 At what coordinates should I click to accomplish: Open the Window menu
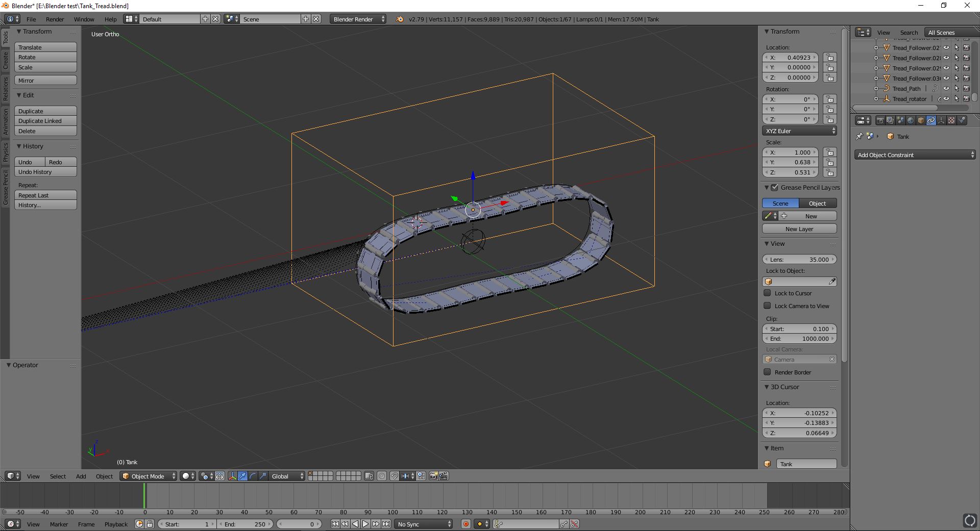point(84,19)
